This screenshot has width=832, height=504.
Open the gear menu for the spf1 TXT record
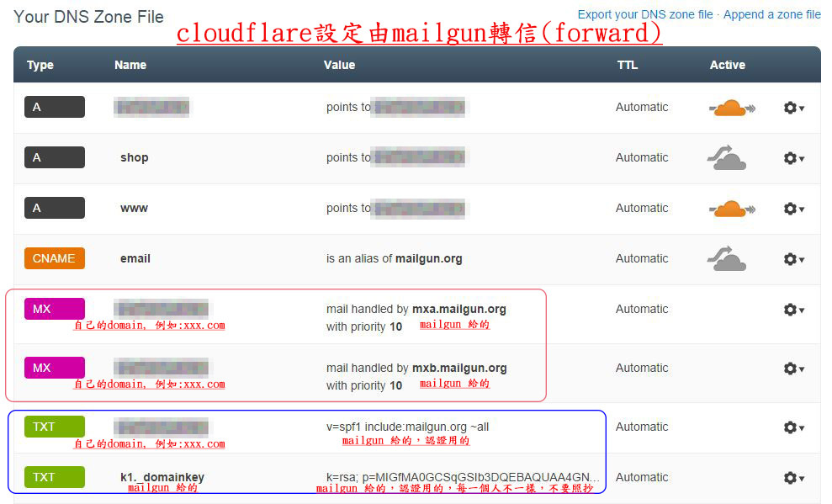click(x=794, y=427)
